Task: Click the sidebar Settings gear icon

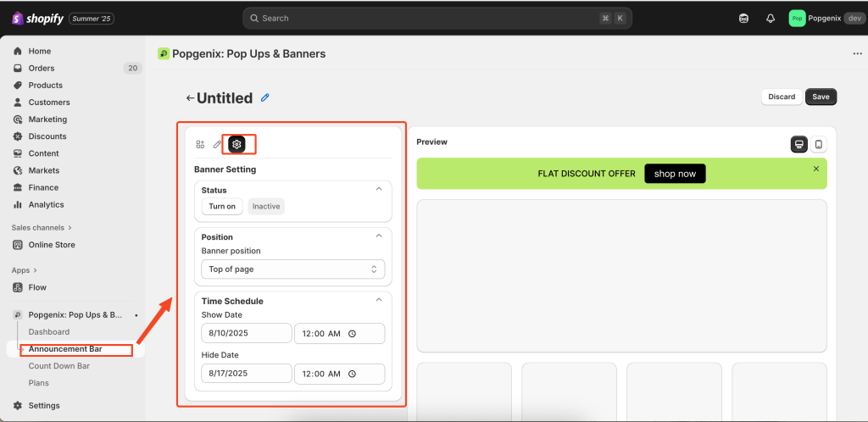Action: click(18, 405)
